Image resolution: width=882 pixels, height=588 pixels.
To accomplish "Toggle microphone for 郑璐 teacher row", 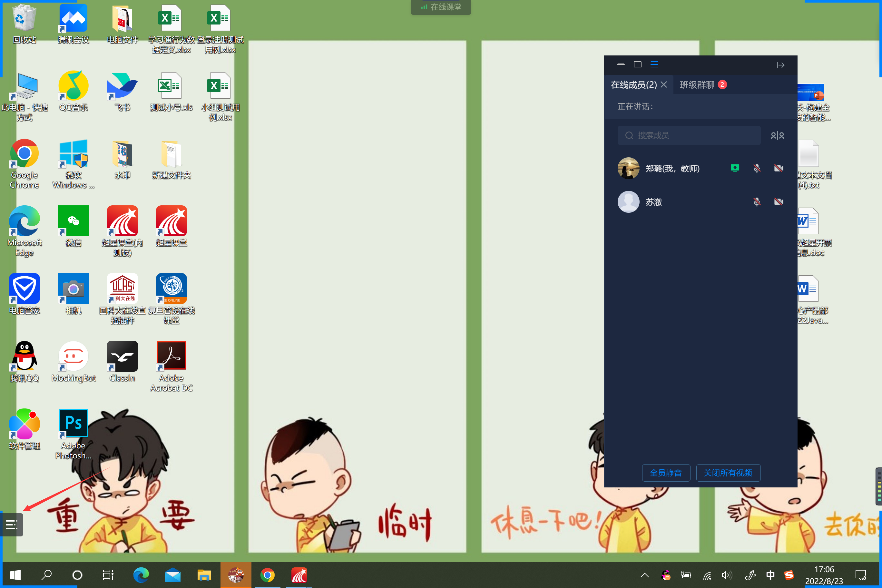I will (757, 168).
